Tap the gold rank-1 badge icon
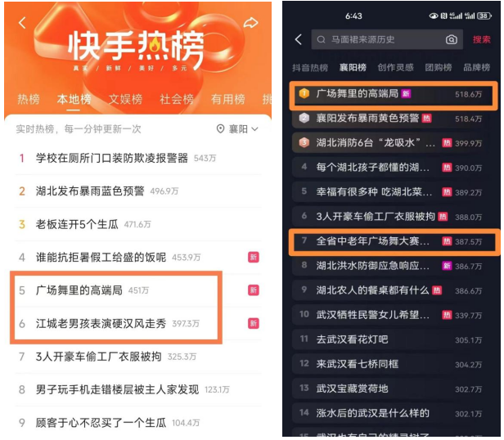The width and height of the screenshot is (504, 440). 304,93
